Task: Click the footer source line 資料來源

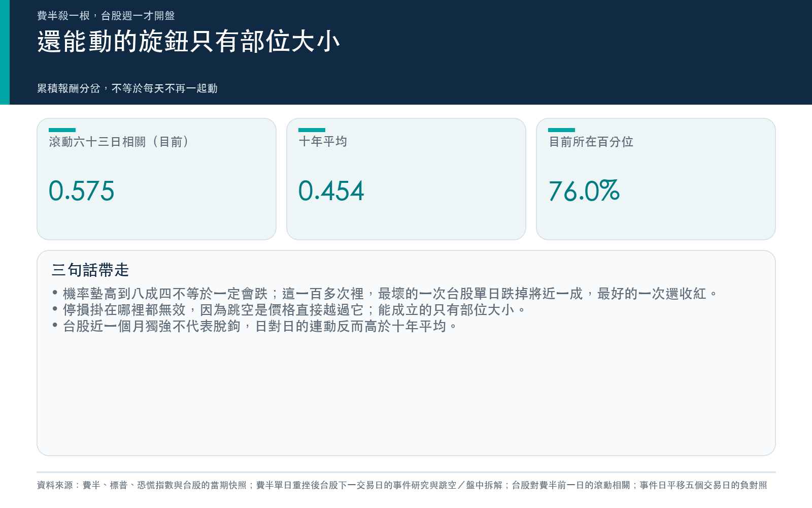Action: click(402, 485)
